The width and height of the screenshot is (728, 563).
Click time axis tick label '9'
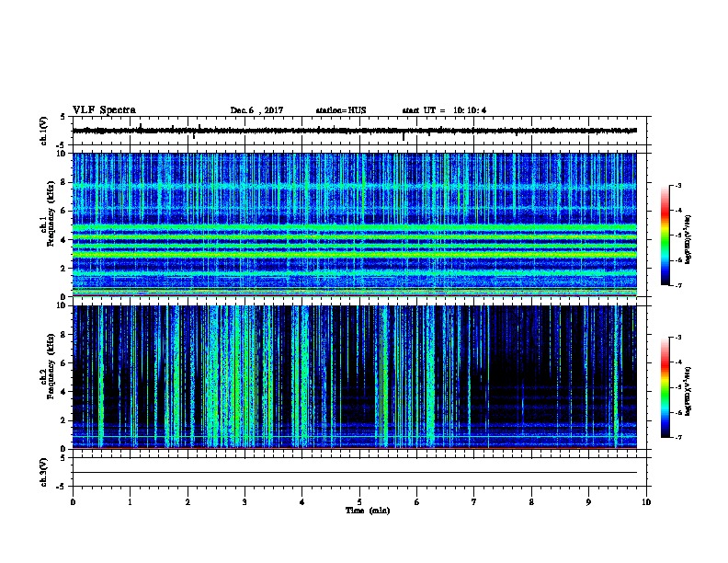pyautogui.click(x=588, y=502)
